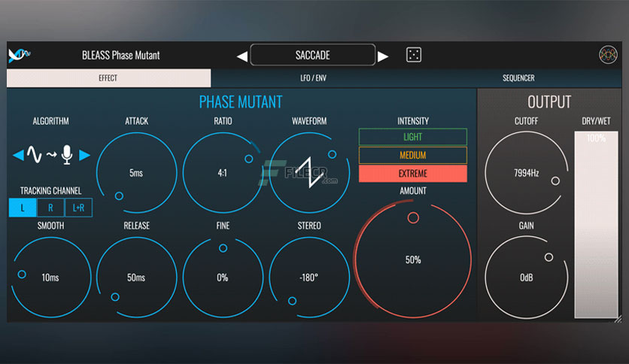
Task: Select the L tracking channel
Action: click(23, 208)
